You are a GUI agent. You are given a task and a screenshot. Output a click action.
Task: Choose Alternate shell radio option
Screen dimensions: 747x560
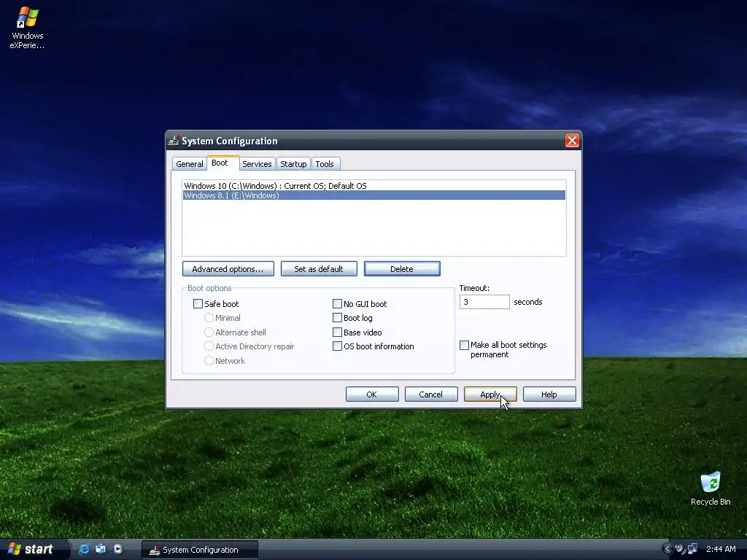pyautogui.click(x=209, y=332)
